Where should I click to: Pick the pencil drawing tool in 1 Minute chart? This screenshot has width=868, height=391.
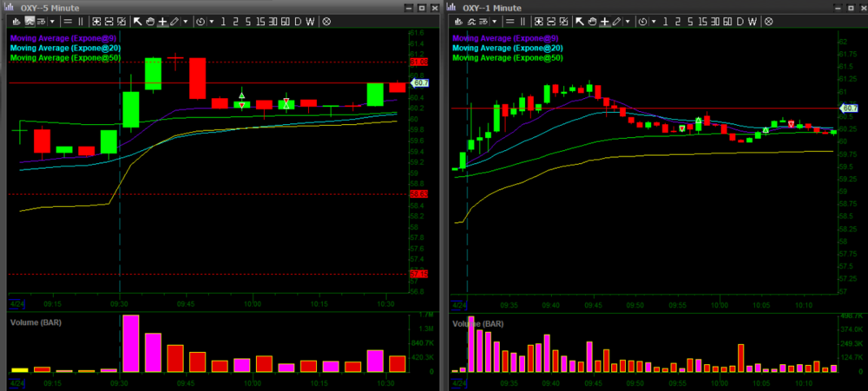point(616,20)
